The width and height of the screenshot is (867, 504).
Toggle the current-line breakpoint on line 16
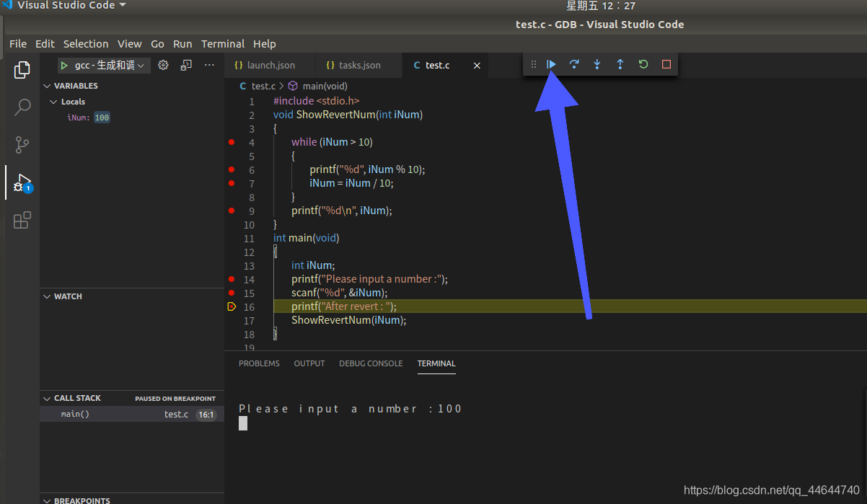pyautogui.click(x=232, y=306)
